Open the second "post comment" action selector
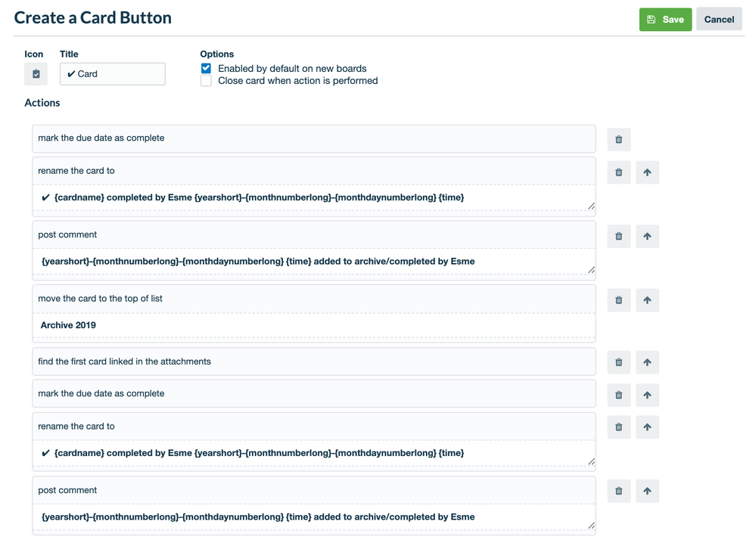The image size is (756, 546). [x=313, y=490]
